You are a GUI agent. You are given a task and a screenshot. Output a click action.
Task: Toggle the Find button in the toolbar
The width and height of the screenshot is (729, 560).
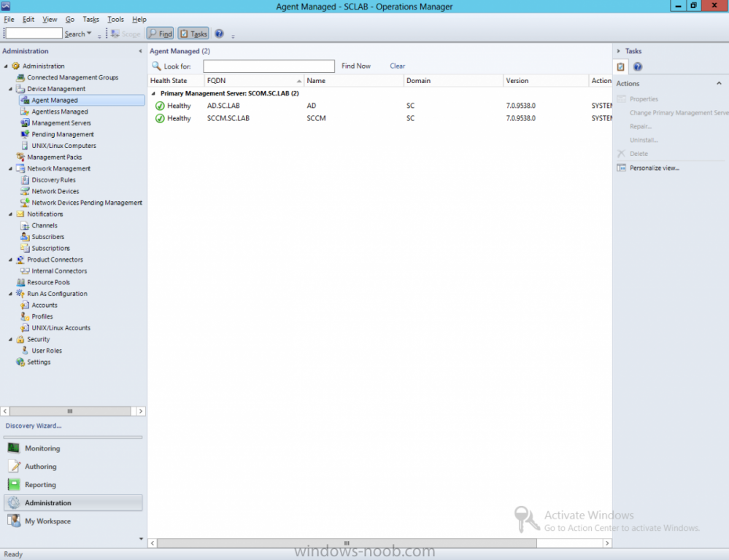161,34
